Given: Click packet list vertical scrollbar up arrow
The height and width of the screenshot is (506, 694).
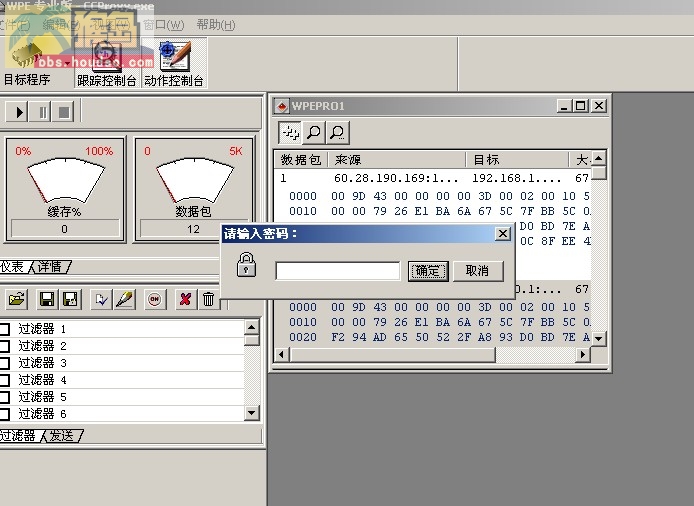Looking at the screenshot, I should 598,158.
